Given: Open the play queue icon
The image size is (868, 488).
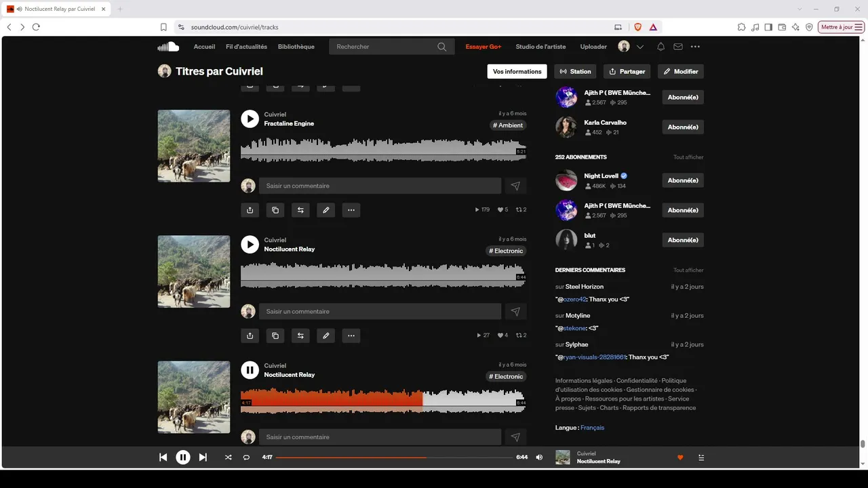Looking at the screenshot, I should pyautogui.click(x=701, y=457).
